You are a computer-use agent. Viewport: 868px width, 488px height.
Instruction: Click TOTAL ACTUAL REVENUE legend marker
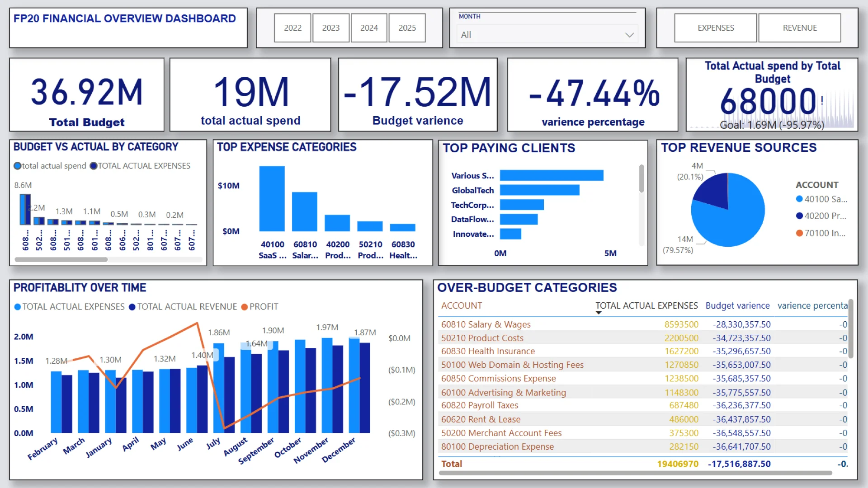(x=132, y=307)
